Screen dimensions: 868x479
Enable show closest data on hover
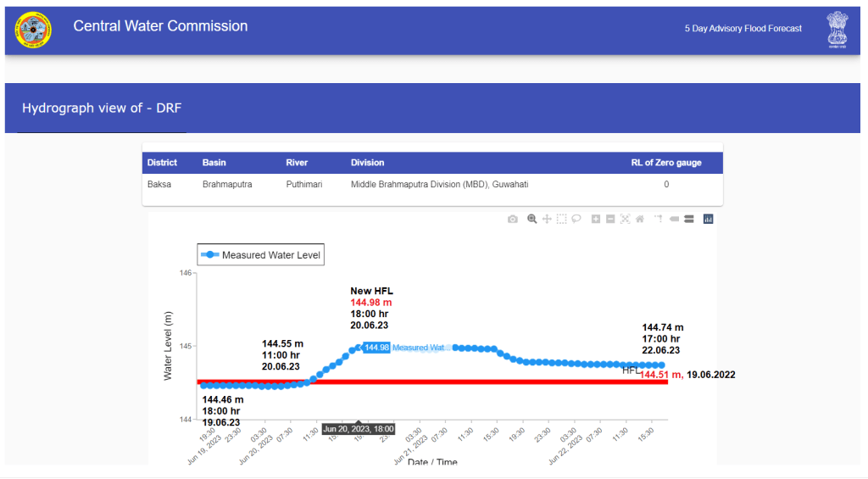point(675,219)
